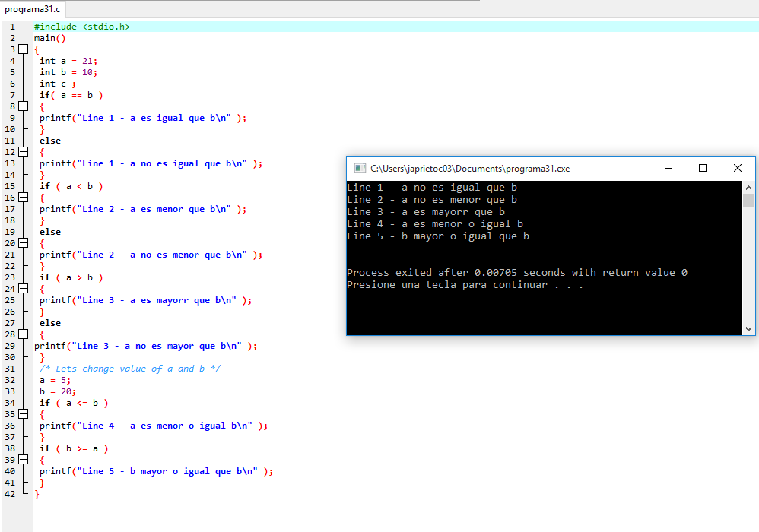Screen dimensions: 759x532
Task: Click the printf 'a es menor que b' line
Action: click(x=143, y=209)
